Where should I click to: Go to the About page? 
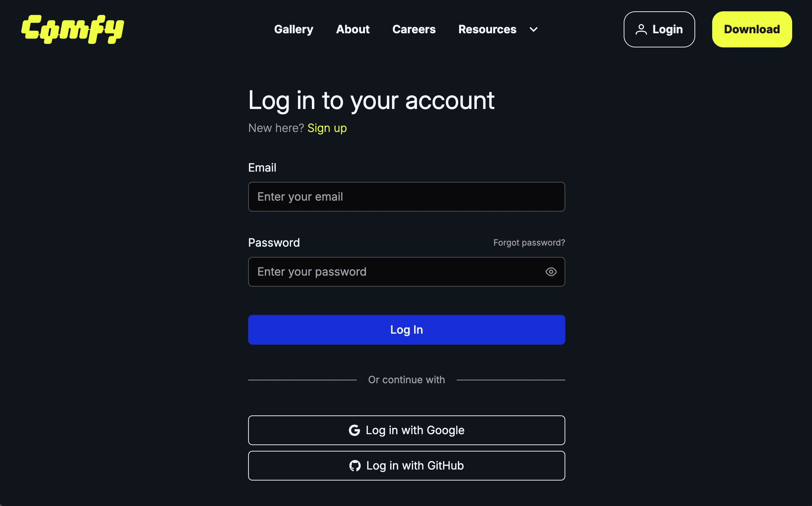point(353,29)
